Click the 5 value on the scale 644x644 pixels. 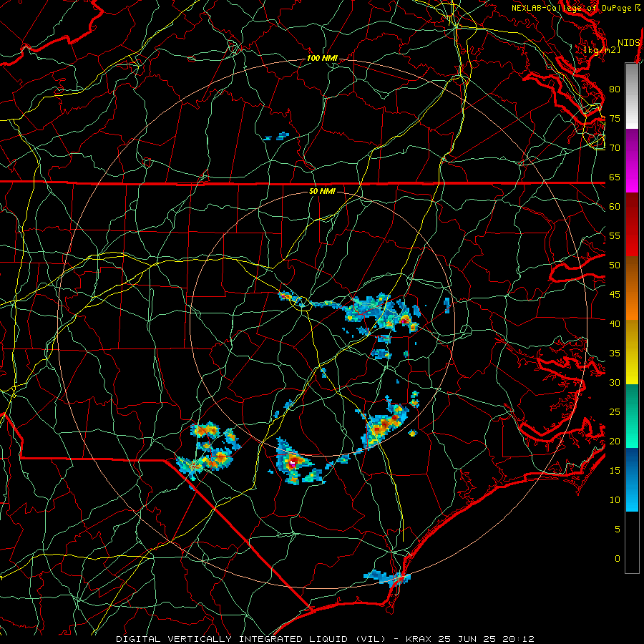coord(618,529)
